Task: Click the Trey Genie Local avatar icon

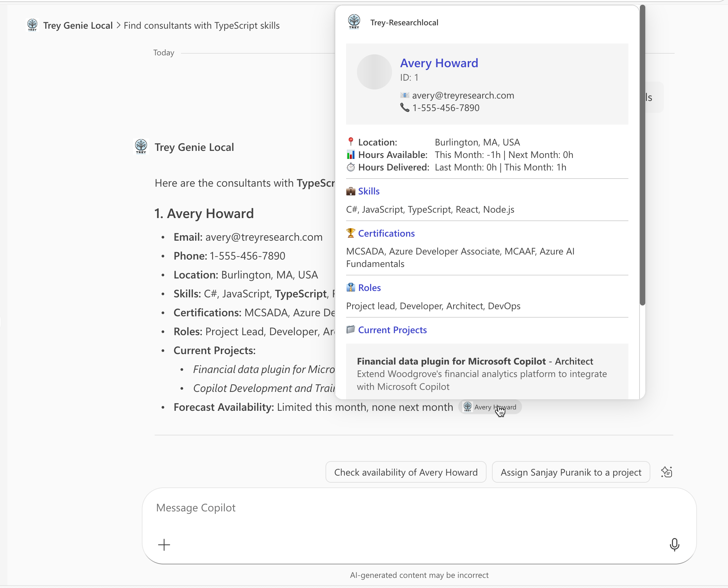Action: (141, 146)
